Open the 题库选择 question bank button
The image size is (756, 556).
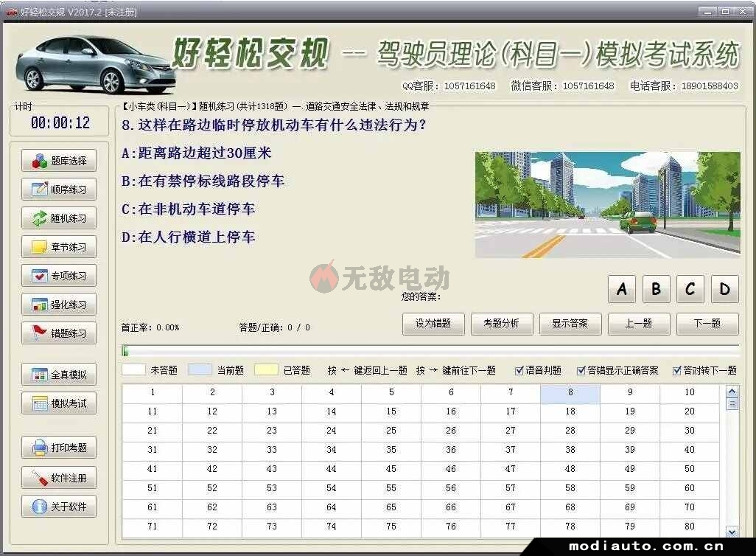pos(59,161)
